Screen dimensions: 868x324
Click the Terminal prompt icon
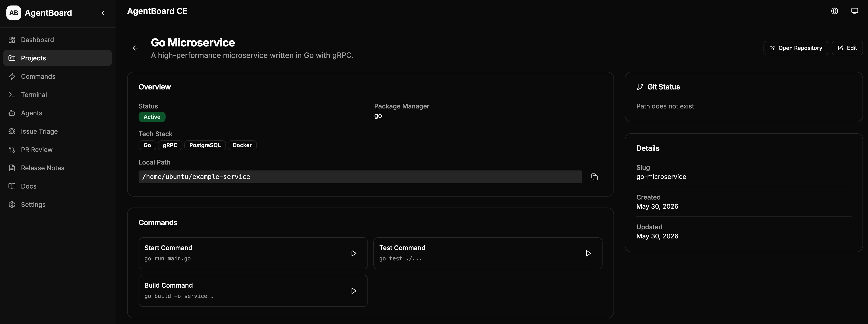(x=12, y=95)
